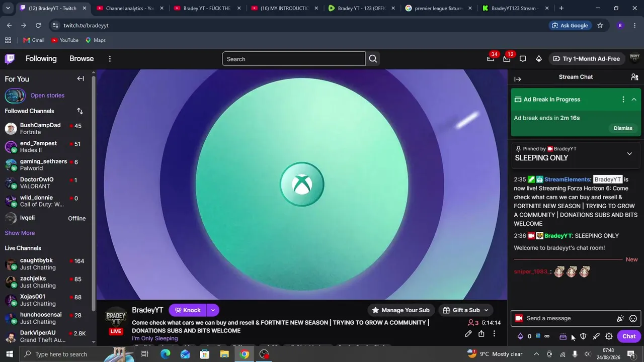Image resolution: width=644 pixels, height=362 pixels.
Task: Open the Bits balance icon in chat
Action: (x=520, y=336)
